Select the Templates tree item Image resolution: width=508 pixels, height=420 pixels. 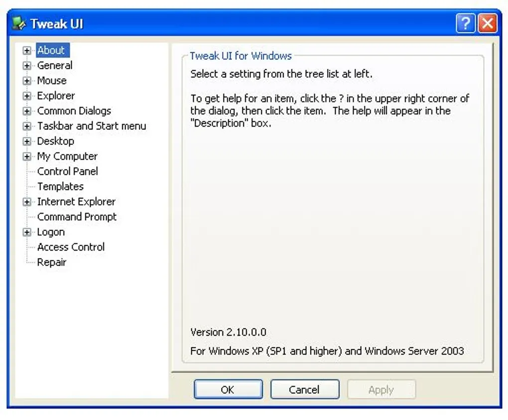pyautogui.click(x=60, y=187)
